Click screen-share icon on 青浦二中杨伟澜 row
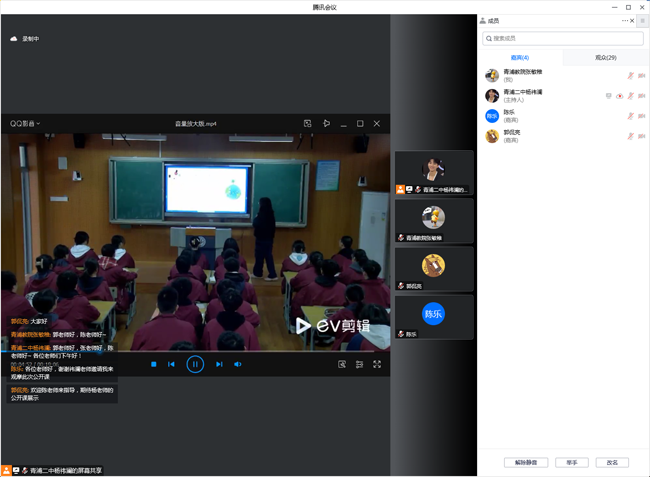Image resolution: width=650 pixels, height=477 pixels. tap(609, 96)
